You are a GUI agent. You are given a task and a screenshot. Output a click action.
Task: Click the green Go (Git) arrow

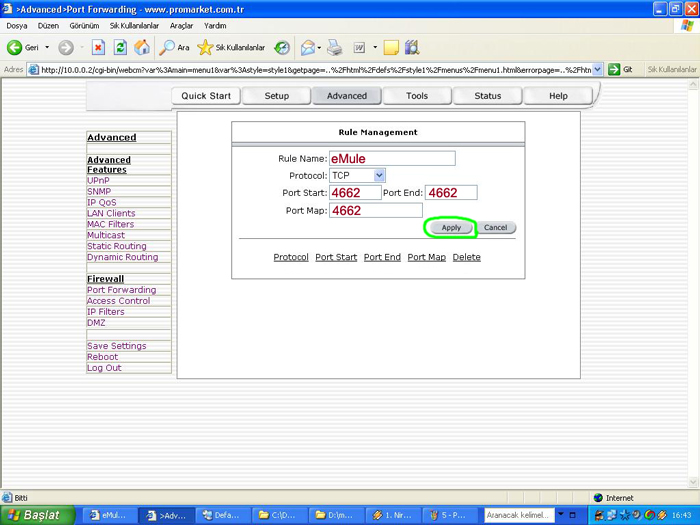[614, 70]
